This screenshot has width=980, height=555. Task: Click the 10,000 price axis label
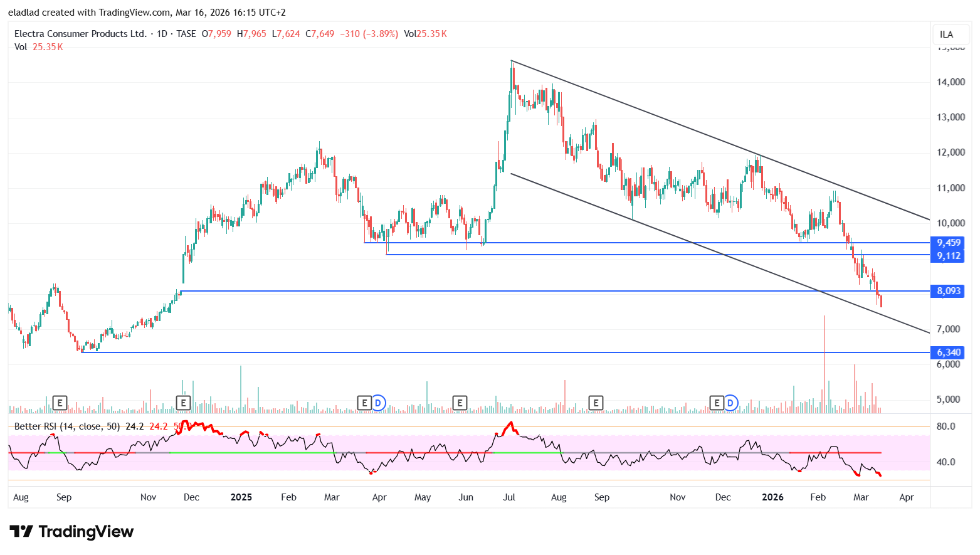pos(951,223)
